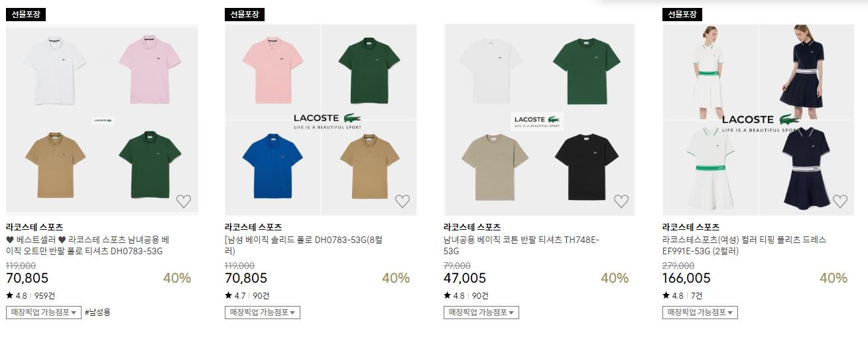Open store pickup dropdown for pleats dress

pos(700,313)
